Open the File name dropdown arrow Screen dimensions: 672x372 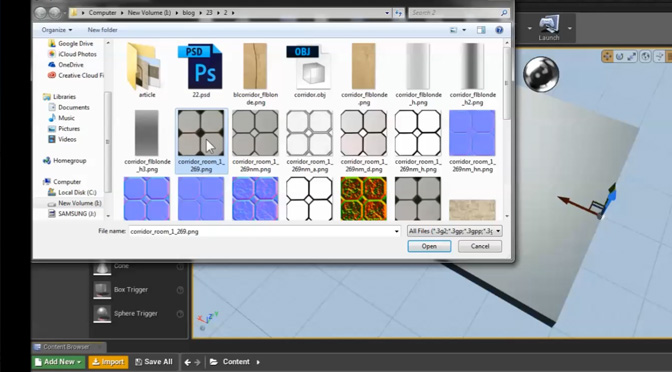coord(396,231)
